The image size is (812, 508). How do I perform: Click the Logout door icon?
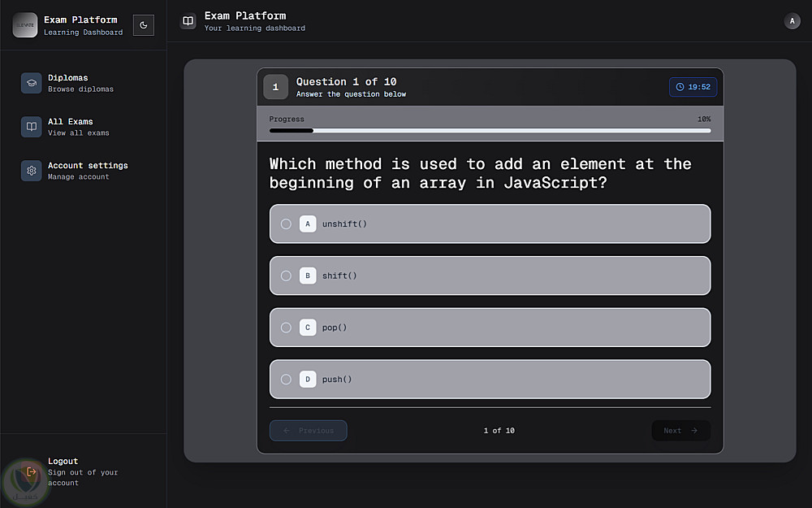32,471
